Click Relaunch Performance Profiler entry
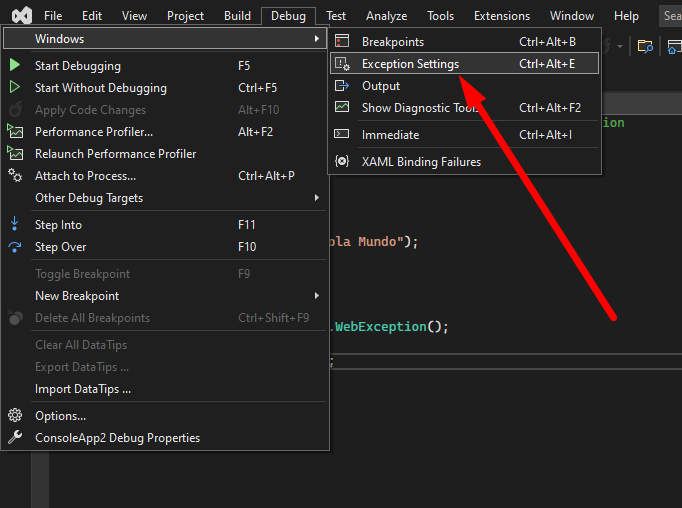 coord(115,154)
